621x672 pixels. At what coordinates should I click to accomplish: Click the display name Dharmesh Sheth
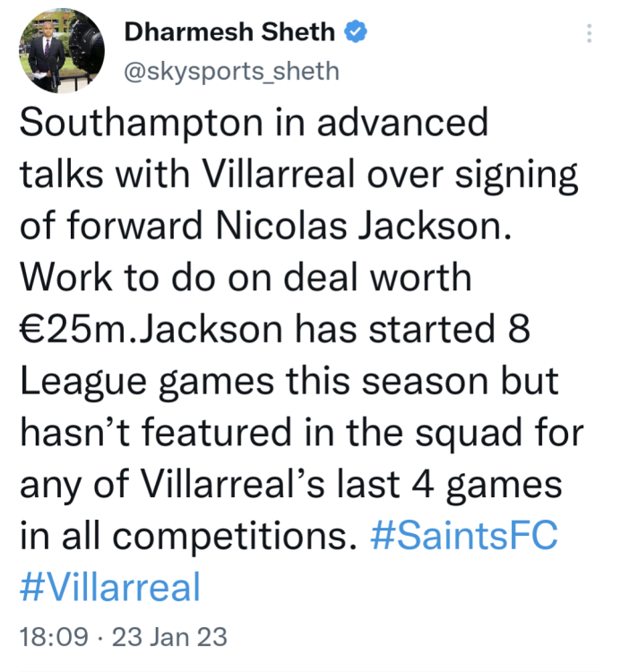230,33
